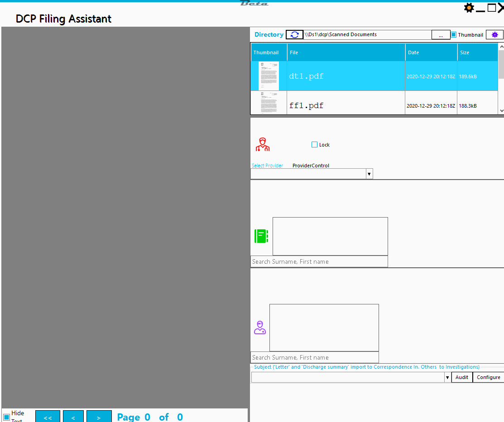This screenshot has width=504, height=422.
Task: Select the ff1.pdf thumbnail
Action: pyautogui.click(x=269, y=103)
